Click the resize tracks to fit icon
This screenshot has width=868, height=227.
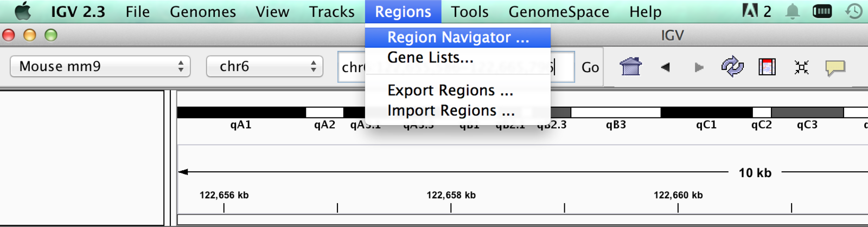pos(801,67)
